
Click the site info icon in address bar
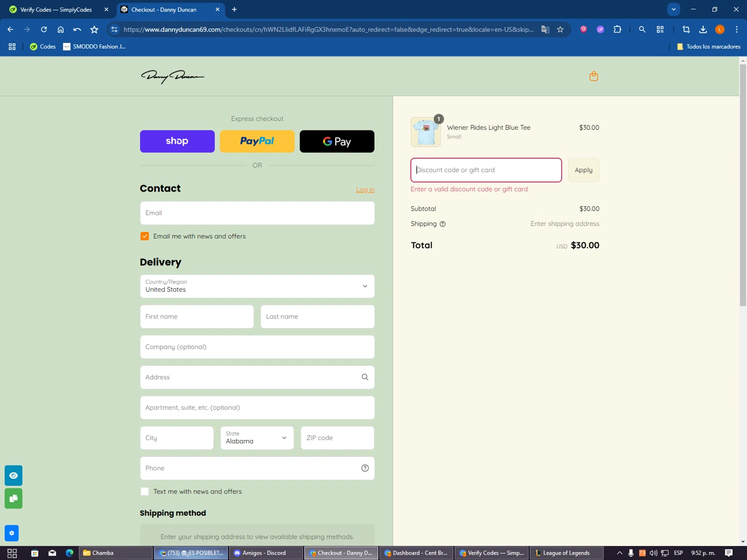tap(114, 29)
